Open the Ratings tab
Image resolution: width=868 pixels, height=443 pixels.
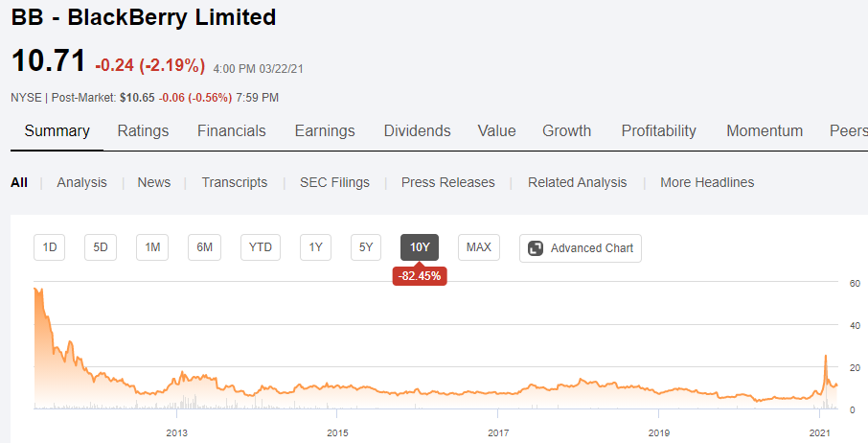(143, 131)
